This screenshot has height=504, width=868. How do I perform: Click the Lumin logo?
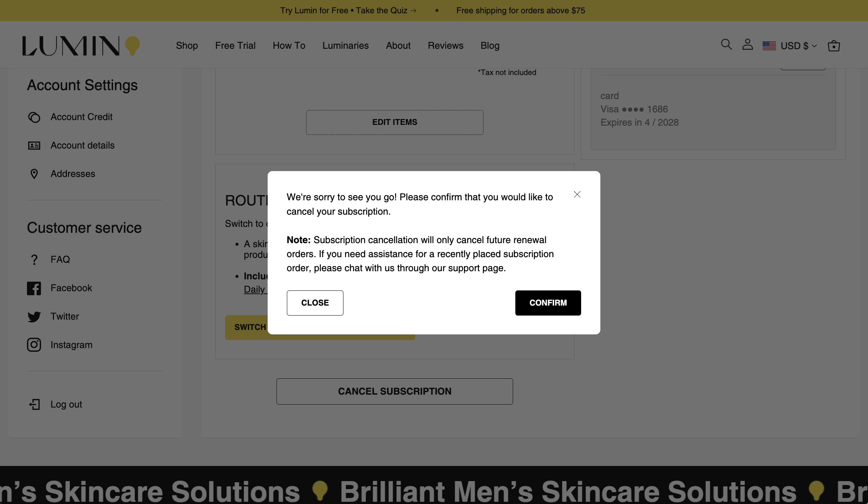click(x=81, y=46)
